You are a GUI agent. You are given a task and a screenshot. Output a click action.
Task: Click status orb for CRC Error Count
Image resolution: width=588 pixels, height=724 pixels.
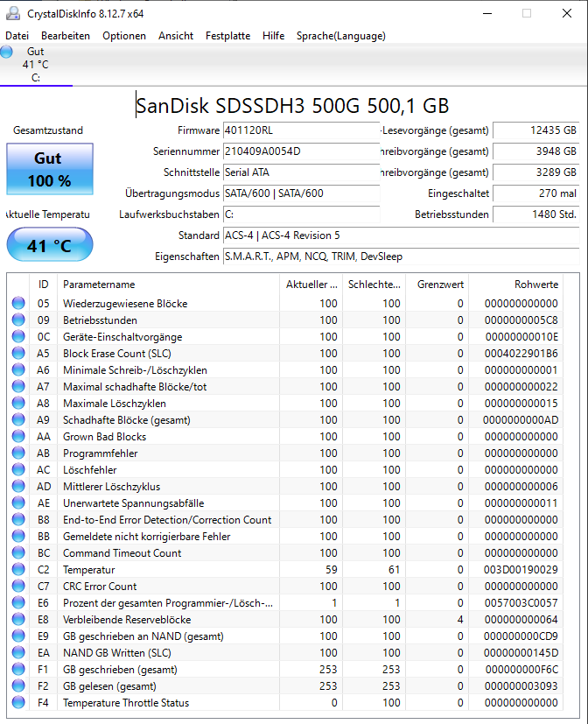pyautogui.click(x=18, y=586)
